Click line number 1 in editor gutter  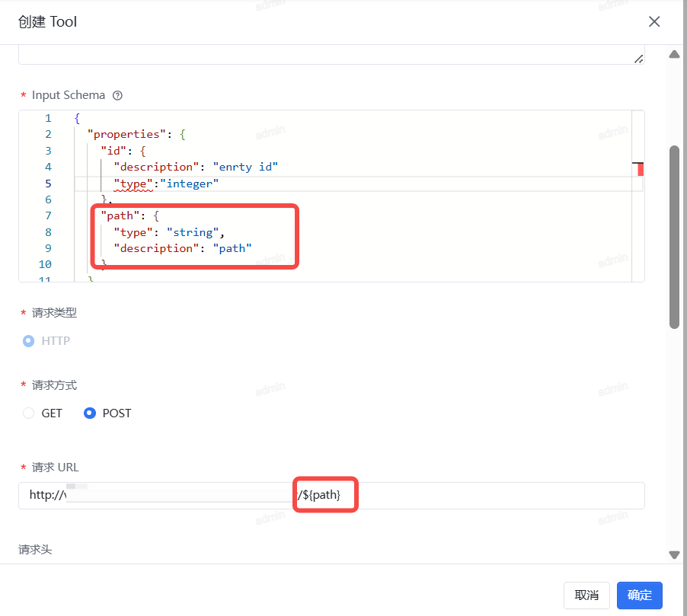[48, 118]
